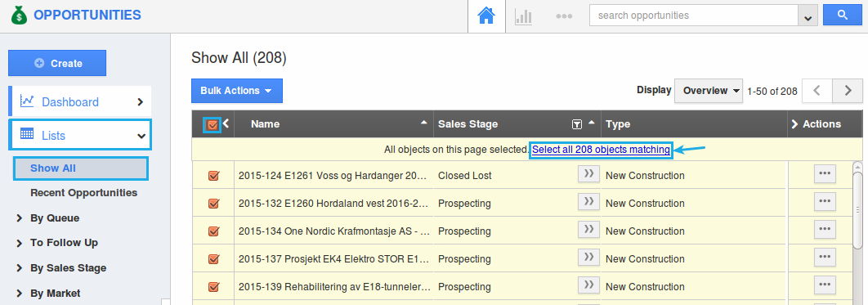Open the reports bar chart icon
The width and height of the screenshot is (868, 305).
[523, 16]
